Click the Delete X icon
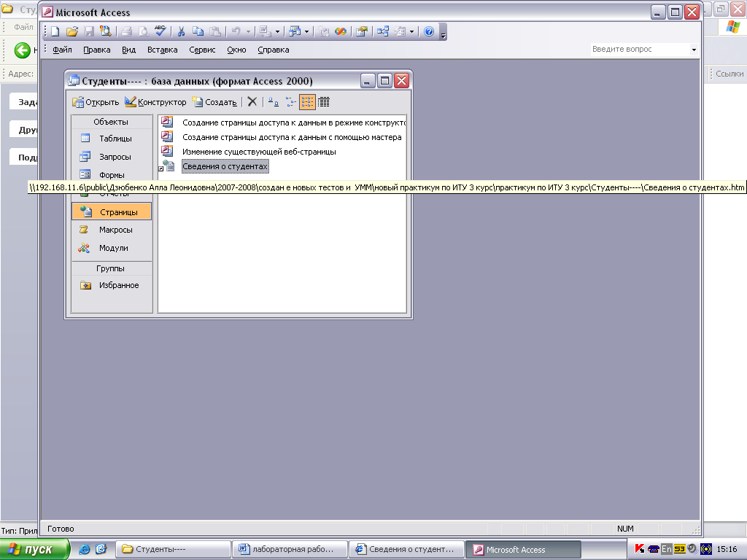 pyautogui.click(x=252, y=101)
